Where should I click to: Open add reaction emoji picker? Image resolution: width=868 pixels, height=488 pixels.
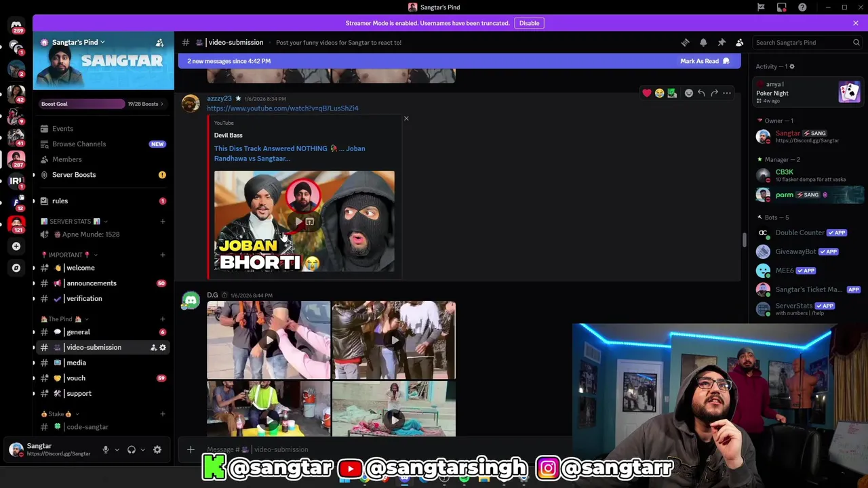click(x=688, y=93)
